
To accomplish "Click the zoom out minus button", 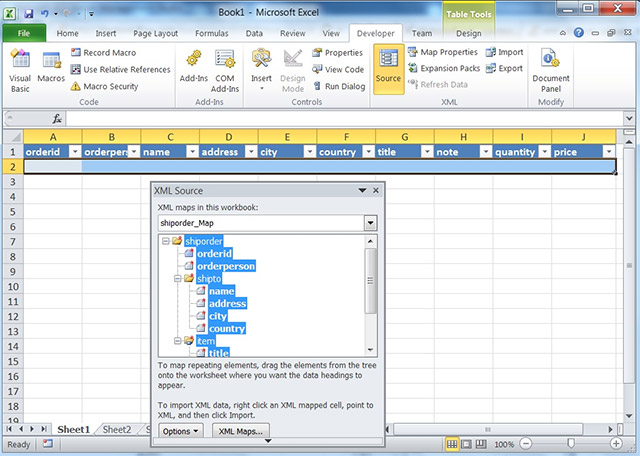I will coord(526,444).
